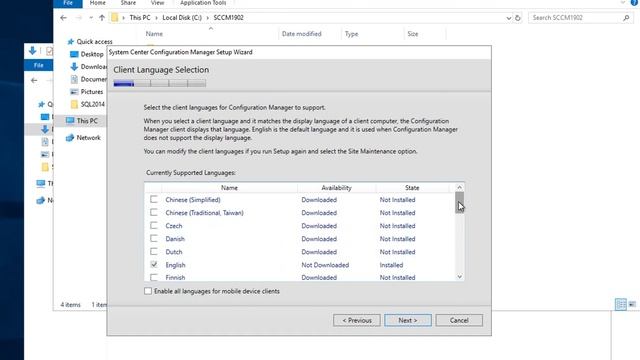The width and height of the screenshot is (640, 360).
Task: Select Network in navigation pane
Action: [x=83, y=138]
